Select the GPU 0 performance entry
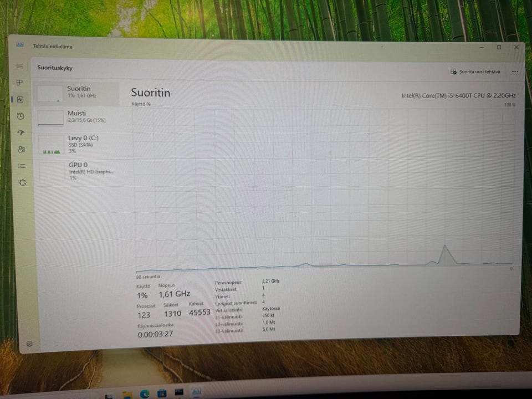 click(x=80, y=171)
